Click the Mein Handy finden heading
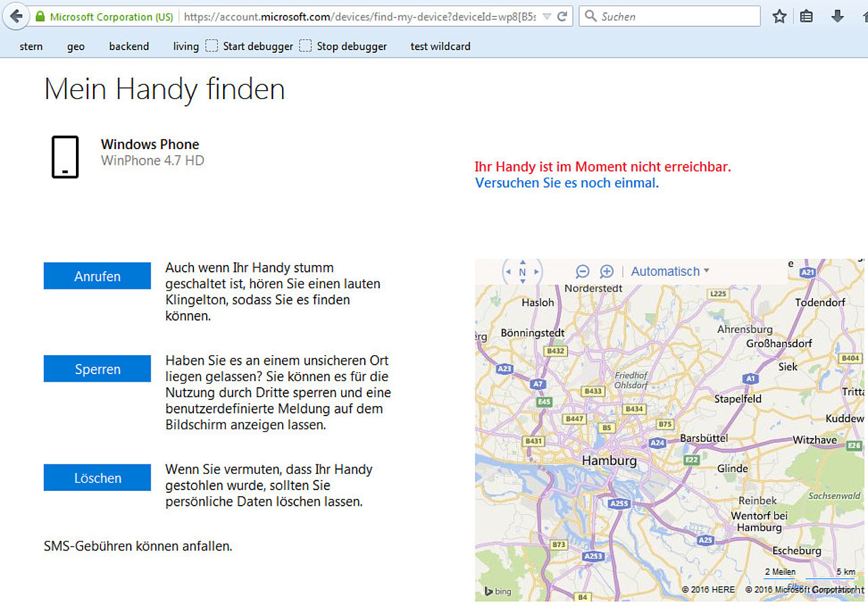 pyautogui.click(x=165, y=89)
